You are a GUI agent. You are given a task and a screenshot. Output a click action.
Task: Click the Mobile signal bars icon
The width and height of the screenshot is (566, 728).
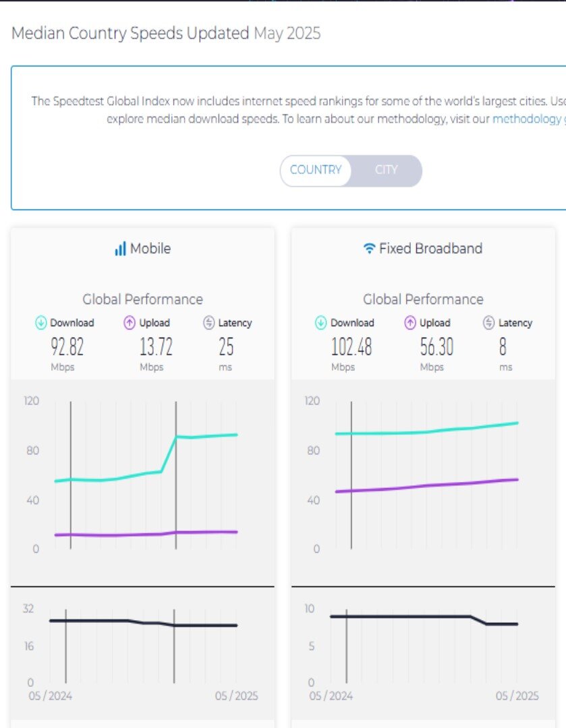120,249
